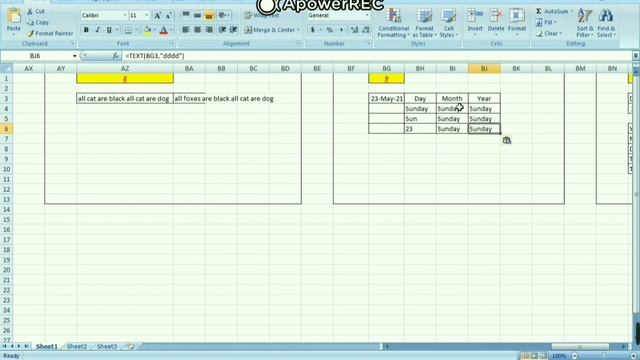Center text horizontally
This screenshot has width=640, height=360.
click(197, 30)
